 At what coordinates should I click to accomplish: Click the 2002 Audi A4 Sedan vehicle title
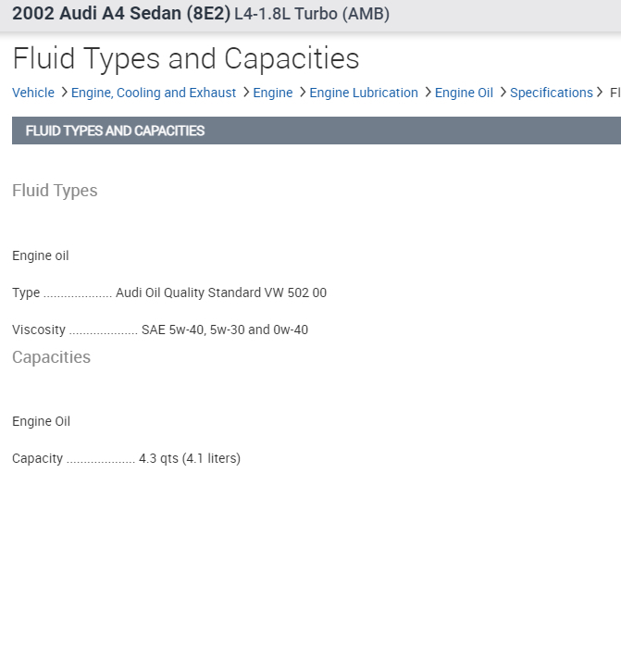pyautogui.click(x=120, y=14)
